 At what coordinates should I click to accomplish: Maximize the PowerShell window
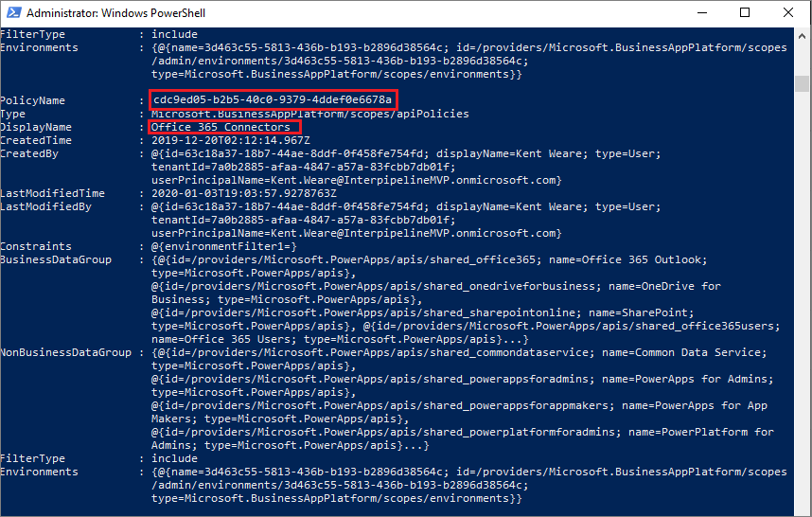click(745, 12)
